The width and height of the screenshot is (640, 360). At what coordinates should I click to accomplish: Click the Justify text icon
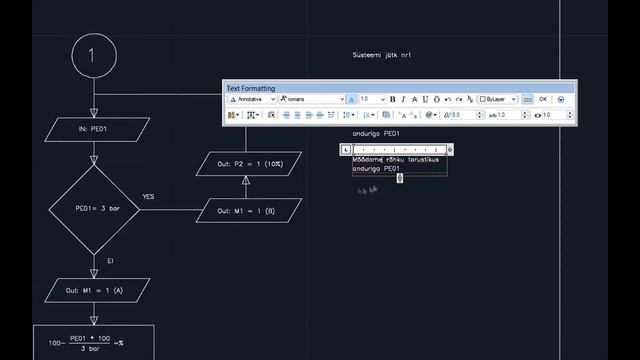coord(320,115)
